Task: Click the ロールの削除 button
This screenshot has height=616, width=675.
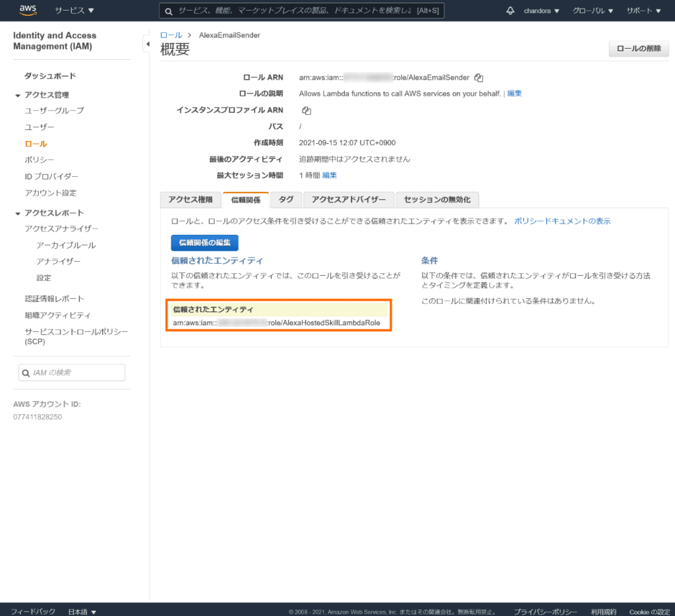Action: point(639,49)
